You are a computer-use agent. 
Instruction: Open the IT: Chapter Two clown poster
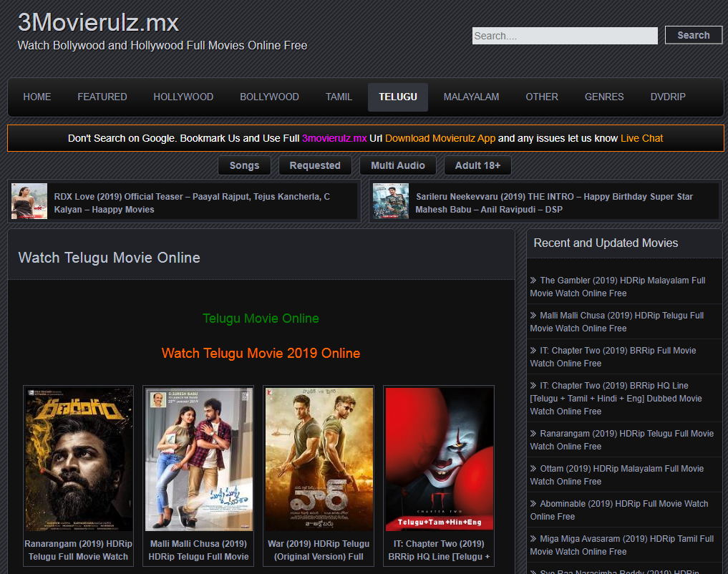[x=440, y=459]
